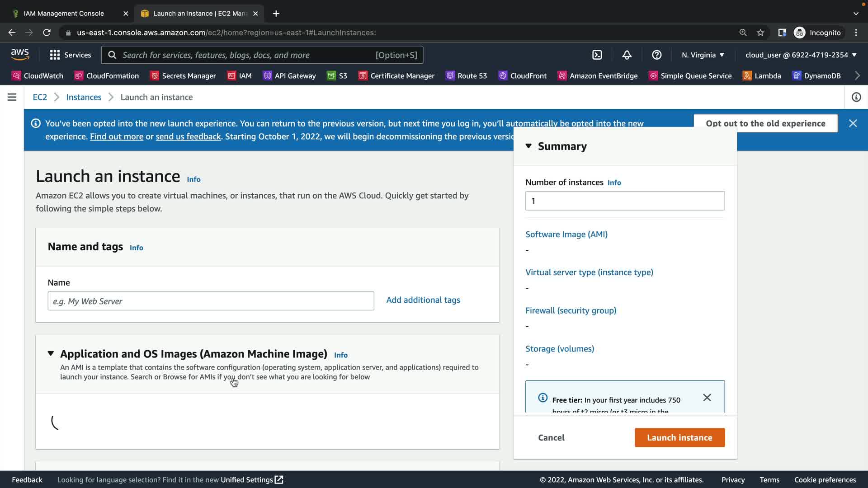Expand the cloud_user account menu

tap(801, 55)
